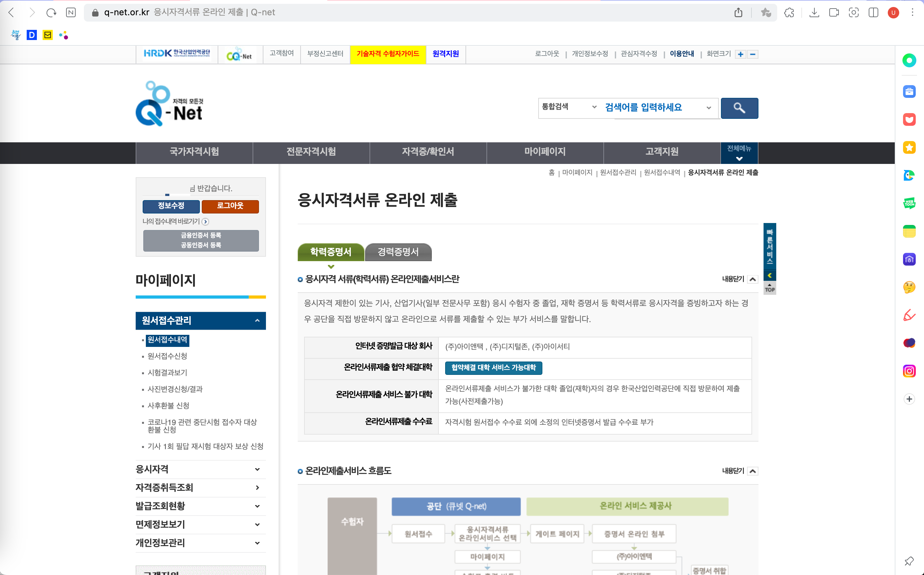Increase screen size with plus icon
This screenshot has width=924, height=575.
click(x=740, y=54)
